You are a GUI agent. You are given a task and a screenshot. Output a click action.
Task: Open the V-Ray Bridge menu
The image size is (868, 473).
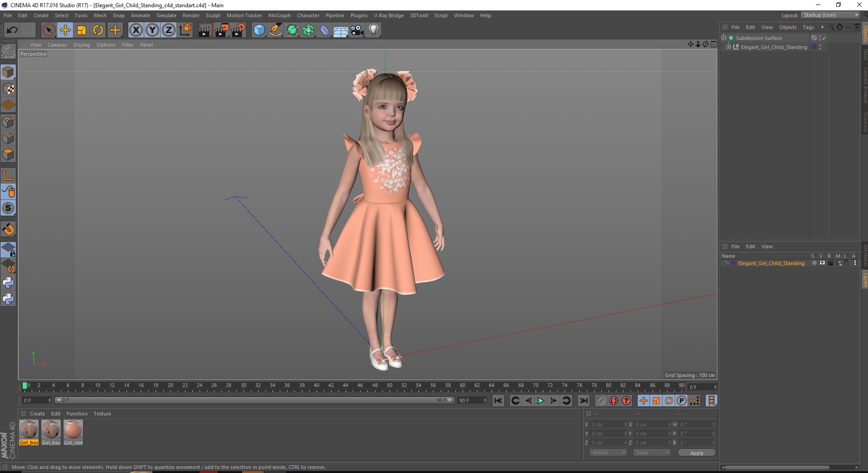coord(389,15)
